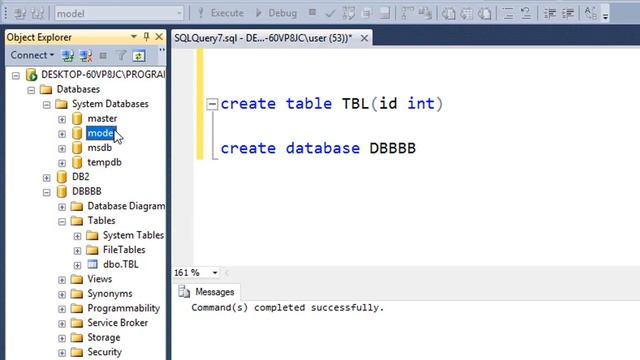This screenshot has width=640, height=360.
Task: Collapse the create table code region in editor
Action: coord(212,104)
